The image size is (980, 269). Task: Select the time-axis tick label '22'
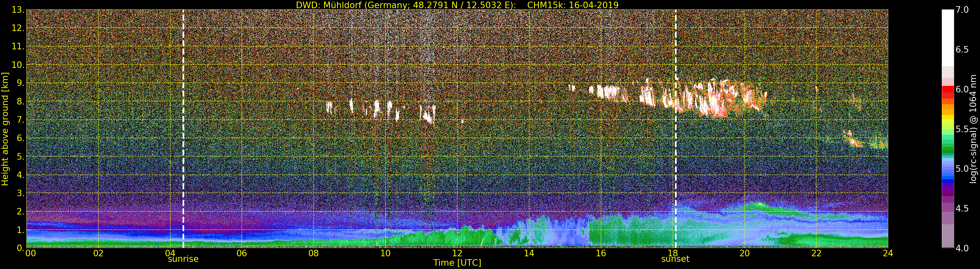(816, 253)
